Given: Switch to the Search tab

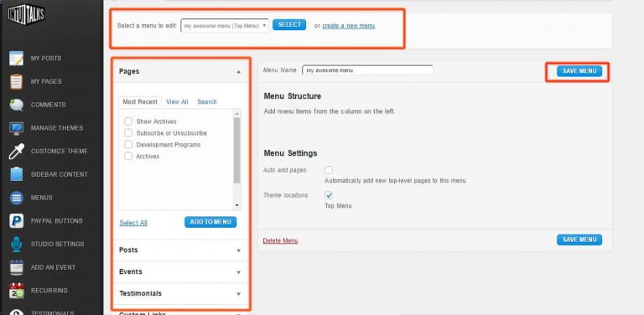Looking at the screenshot, I should pos(206,101).
